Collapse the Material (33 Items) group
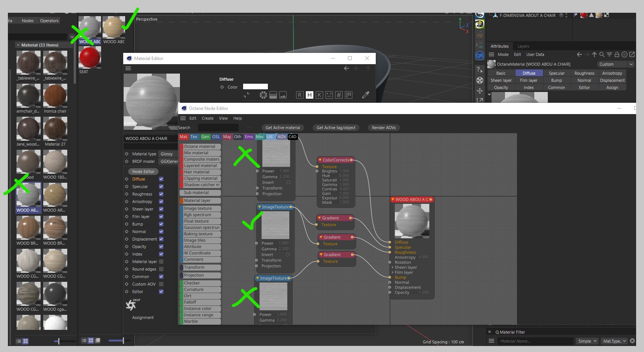Viewport: 644px width, 352px height. pyautogui.click(x=18, y=45)
